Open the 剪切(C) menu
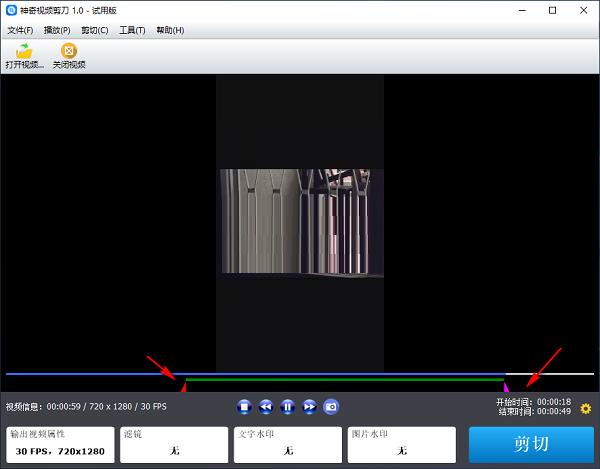600x469 pixels. pos(96,30)
